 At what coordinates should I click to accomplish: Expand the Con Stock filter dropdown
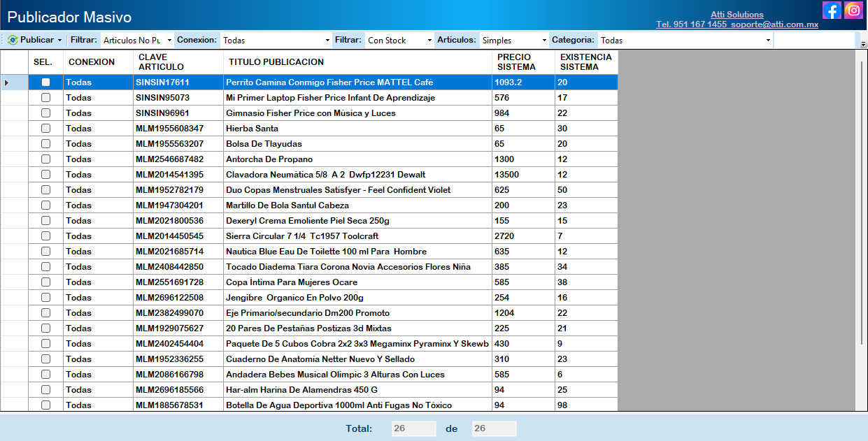point(429,41)
